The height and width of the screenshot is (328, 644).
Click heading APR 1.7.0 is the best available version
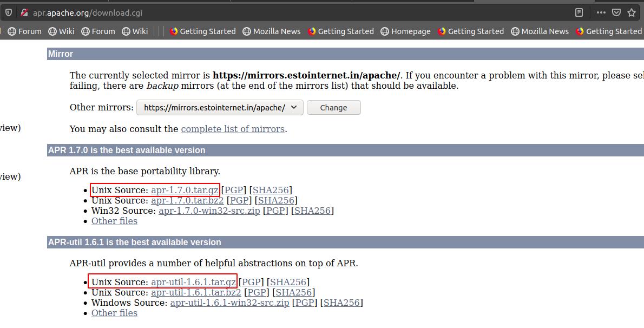pyautogui.click(x=127, y=150)
